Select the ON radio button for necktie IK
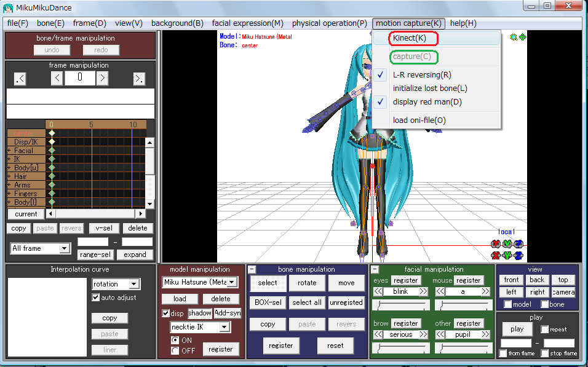Viewport: 588px width, 367px height. point(175,340)
